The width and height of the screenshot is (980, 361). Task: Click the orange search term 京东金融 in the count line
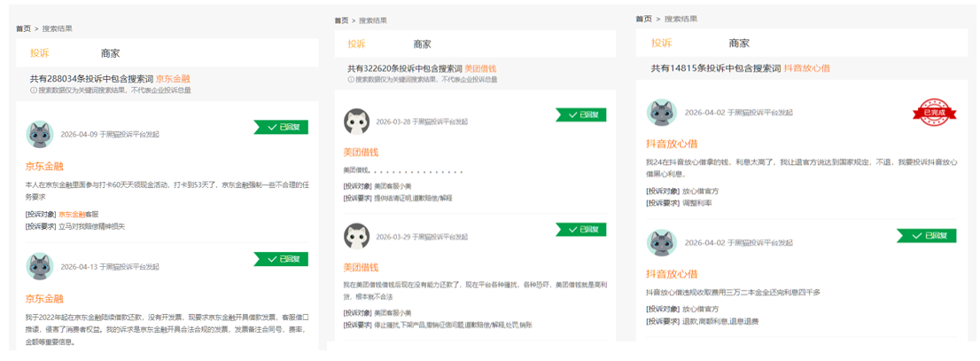[x=173, y=79]
